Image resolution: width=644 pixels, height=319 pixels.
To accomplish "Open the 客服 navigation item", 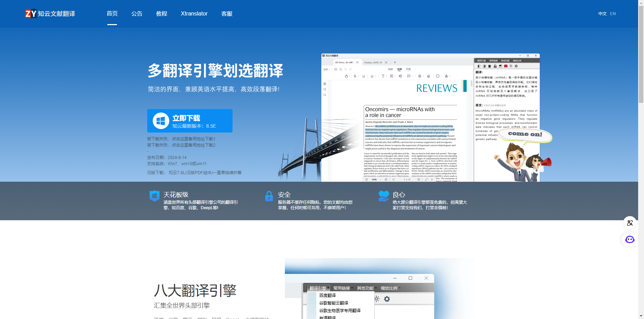I will pyautogui.click(x=227, y=14).
